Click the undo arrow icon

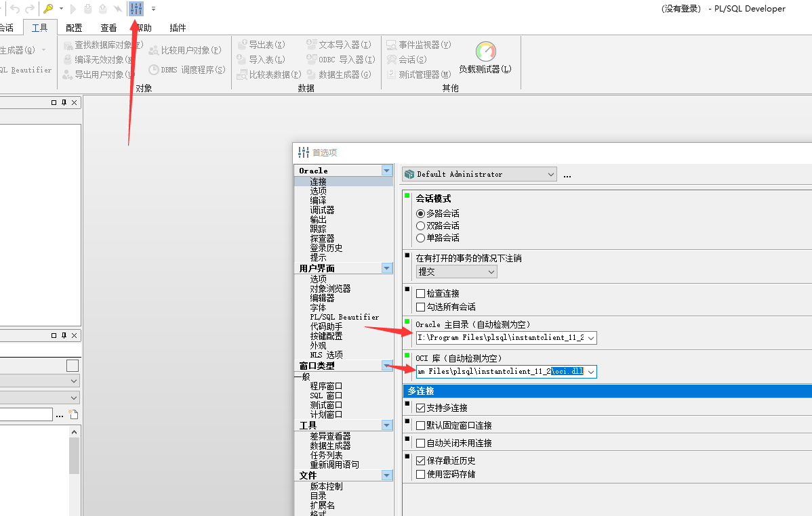pyautogui.click(x=14, y=9)
